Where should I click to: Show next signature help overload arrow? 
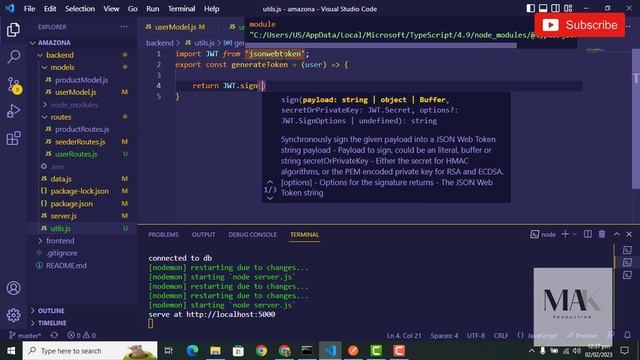pyautogui.click(x=270, y=198)
